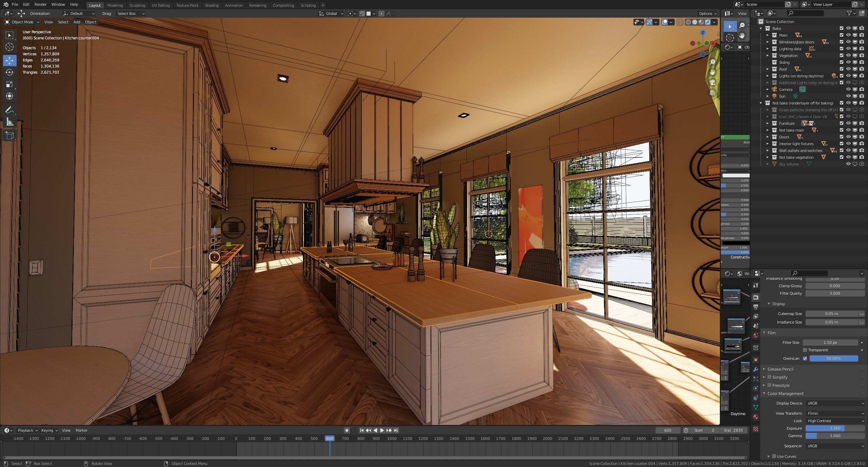Screen dimensions: 868x467
Task: Open the Material properties tab
Action: tap(756, 417)
